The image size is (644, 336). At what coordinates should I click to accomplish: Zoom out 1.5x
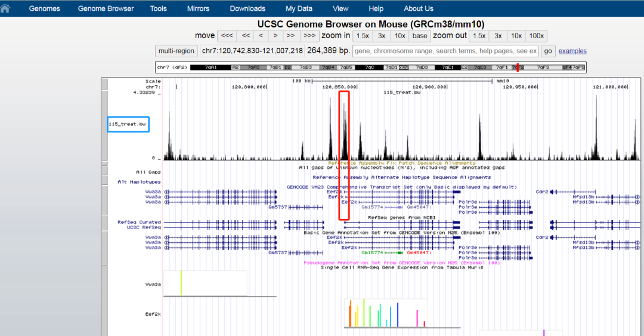point(479,36)
